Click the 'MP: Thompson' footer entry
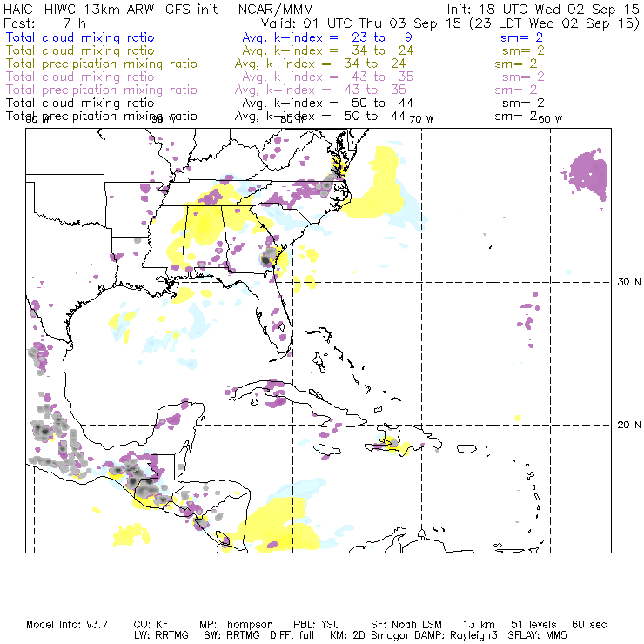 click(236, 625)
